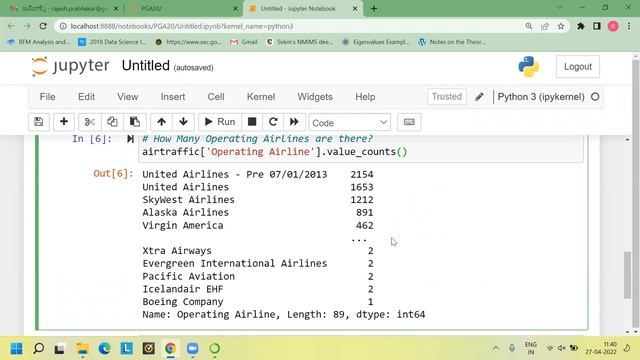640x360 pixels.
Task: Copy selected cells icon
Action: coord(112,122)
